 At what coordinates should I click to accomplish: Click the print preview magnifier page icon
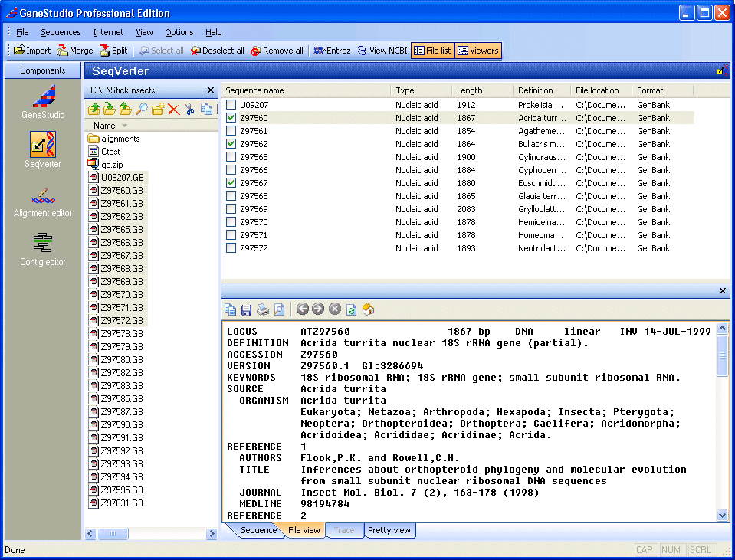coord(279,309)
